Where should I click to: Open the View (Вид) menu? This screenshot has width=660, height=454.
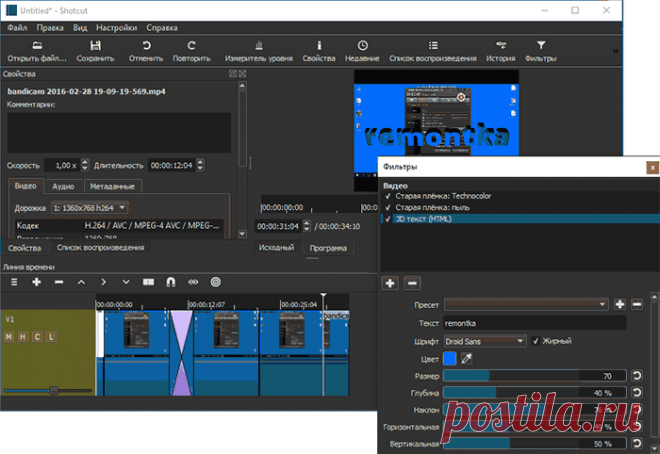[x=80, y=28]
